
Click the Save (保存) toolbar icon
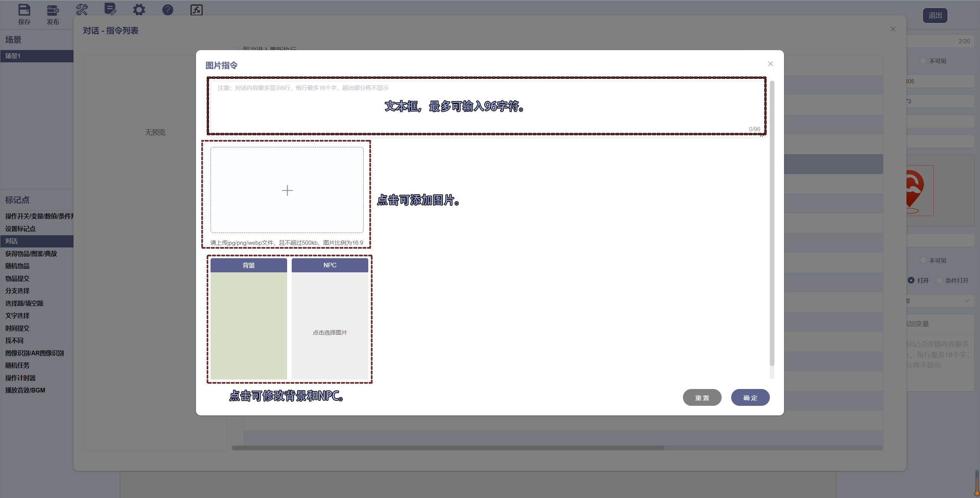coord(24,10)
